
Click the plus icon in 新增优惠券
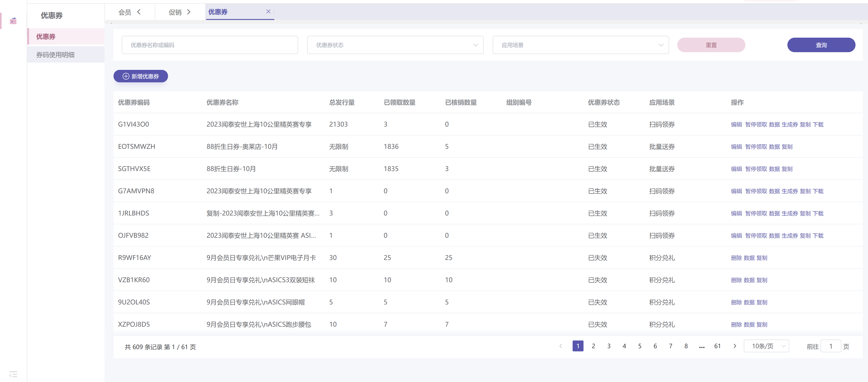pyautogui.click(x=126, y=76)
